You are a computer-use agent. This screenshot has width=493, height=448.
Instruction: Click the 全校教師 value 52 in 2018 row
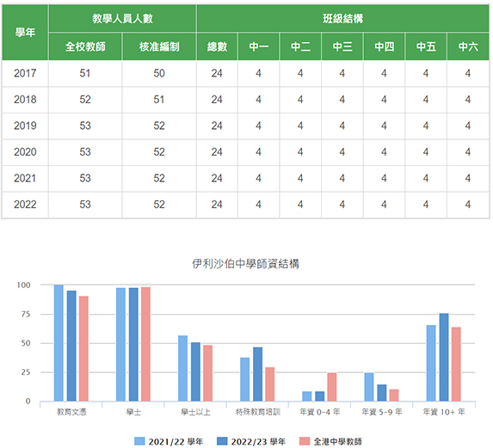(x=85, y=100)
